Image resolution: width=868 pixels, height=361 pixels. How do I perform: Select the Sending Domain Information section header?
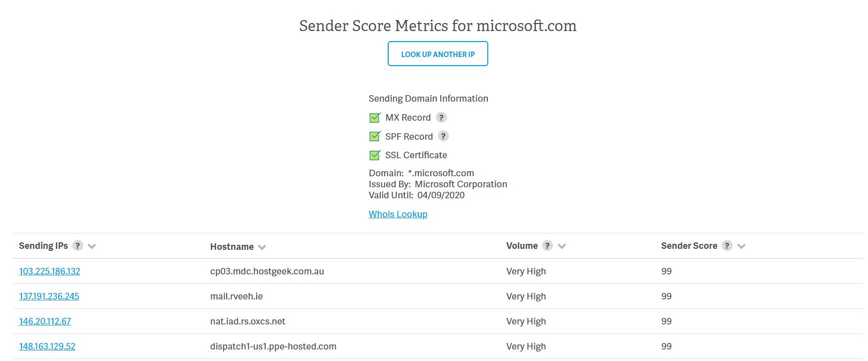428,98
